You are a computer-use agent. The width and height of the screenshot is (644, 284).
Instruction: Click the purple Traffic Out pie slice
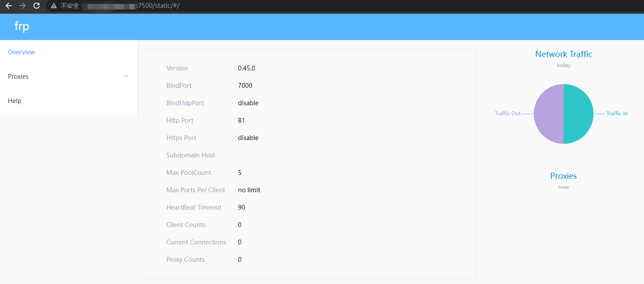coord(548,114)
